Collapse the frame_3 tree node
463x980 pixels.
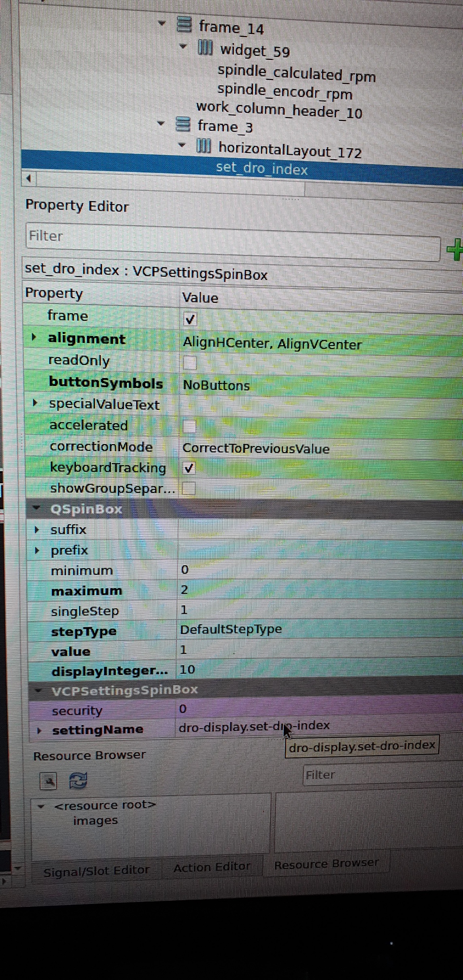[161, 123]
